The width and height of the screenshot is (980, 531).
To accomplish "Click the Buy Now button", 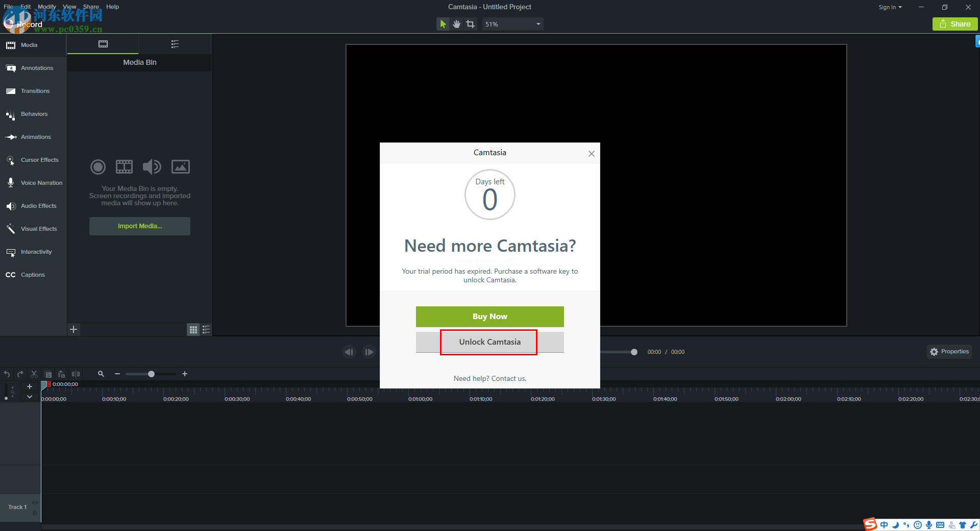I will click(490, 317).
